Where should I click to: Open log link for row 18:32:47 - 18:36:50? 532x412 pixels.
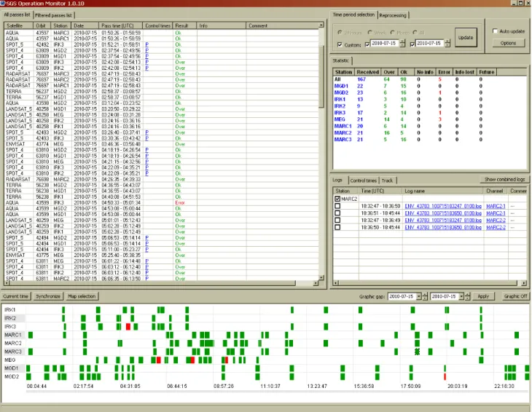[x=443, y=206]
